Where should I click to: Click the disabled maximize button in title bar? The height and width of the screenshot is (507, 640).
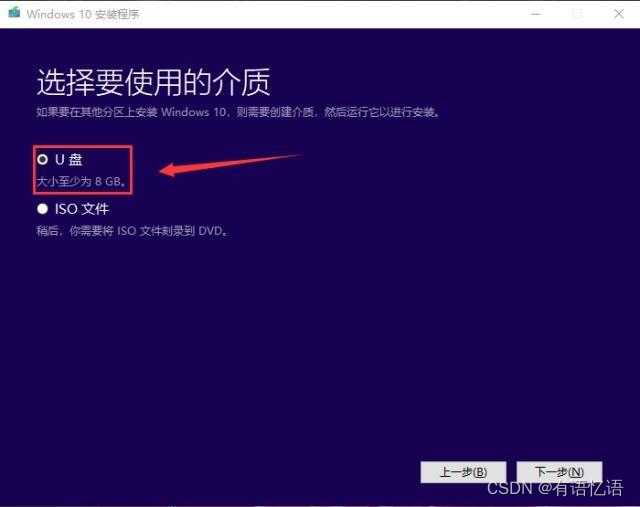[x=577, y=14]
